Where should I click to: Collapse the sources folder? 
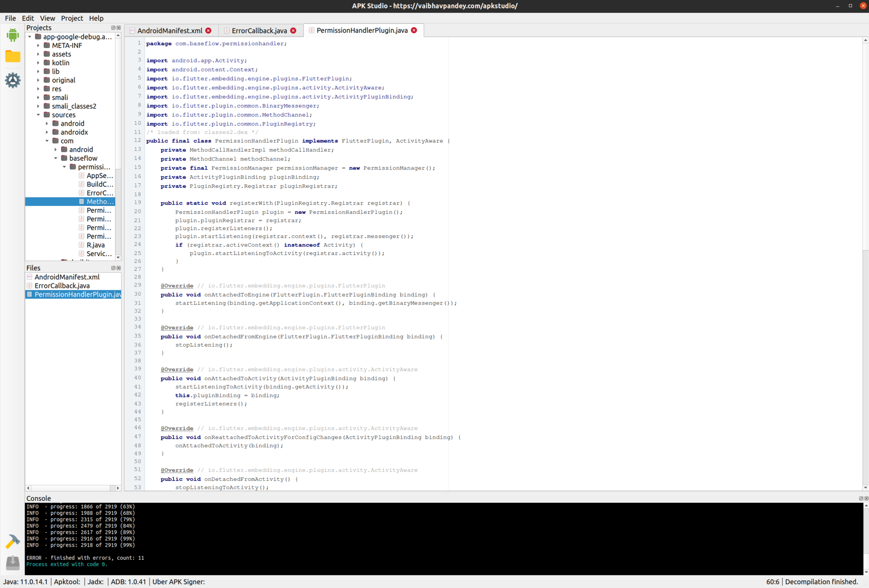coord(38,115)
